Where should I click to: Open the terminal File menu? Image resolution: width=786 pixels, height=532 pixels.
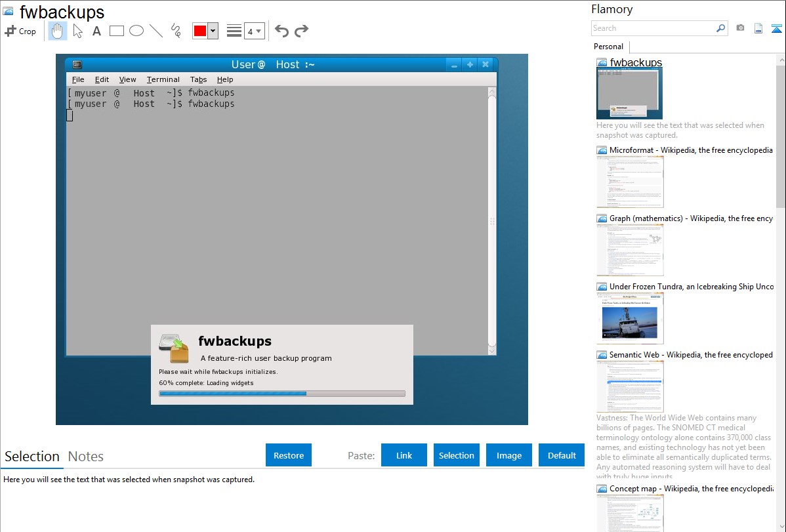(x=77, y=79)
